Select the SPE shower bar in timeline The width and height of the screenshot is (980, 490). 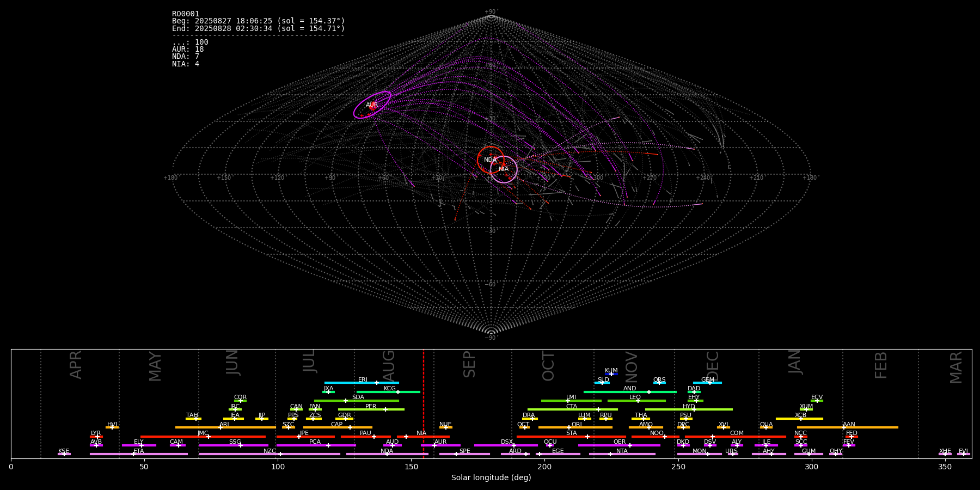(x=464, y=454)
